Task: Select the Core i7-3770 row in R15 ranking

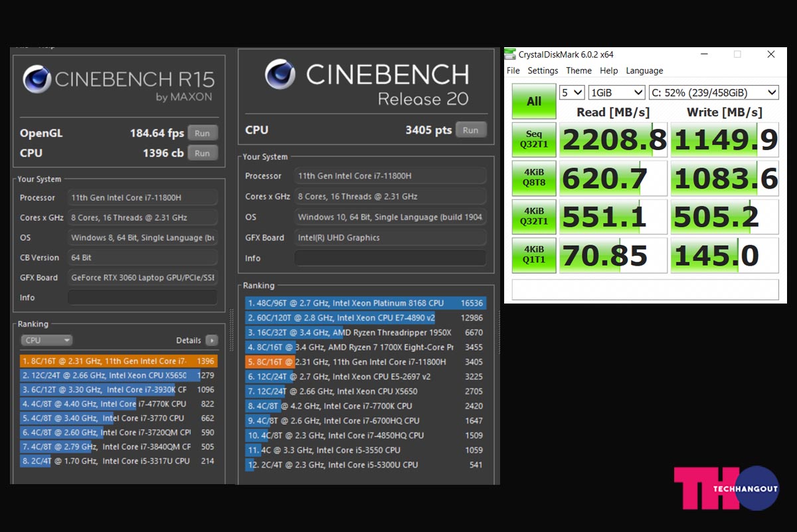Action: pos(119,418)
